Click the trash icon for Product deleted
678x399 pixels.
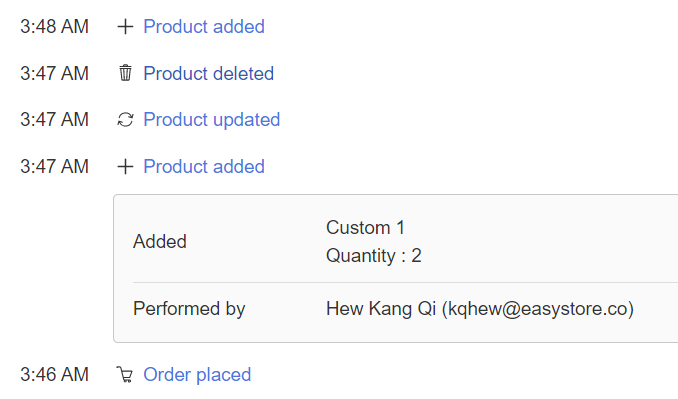click(x=125, y=73)
